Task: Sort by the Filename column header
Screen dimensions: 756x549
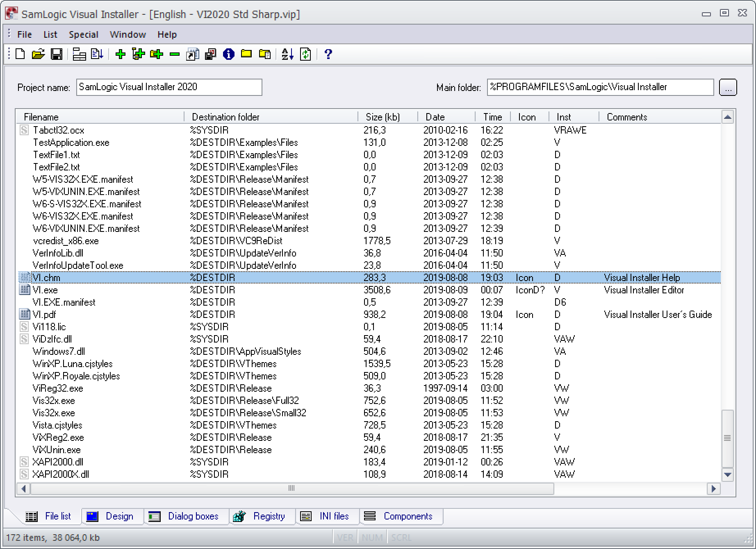Action: [100, 117]
